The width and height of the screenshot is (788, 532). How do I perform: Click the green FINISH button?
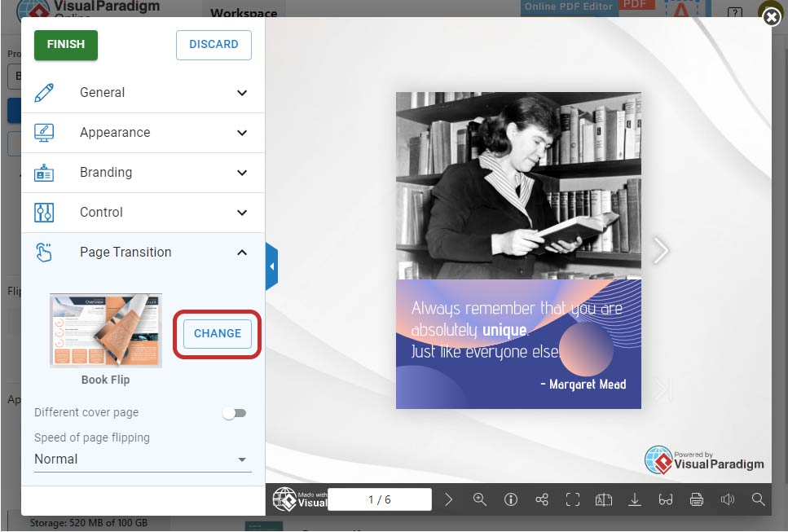tap(66, 45)
